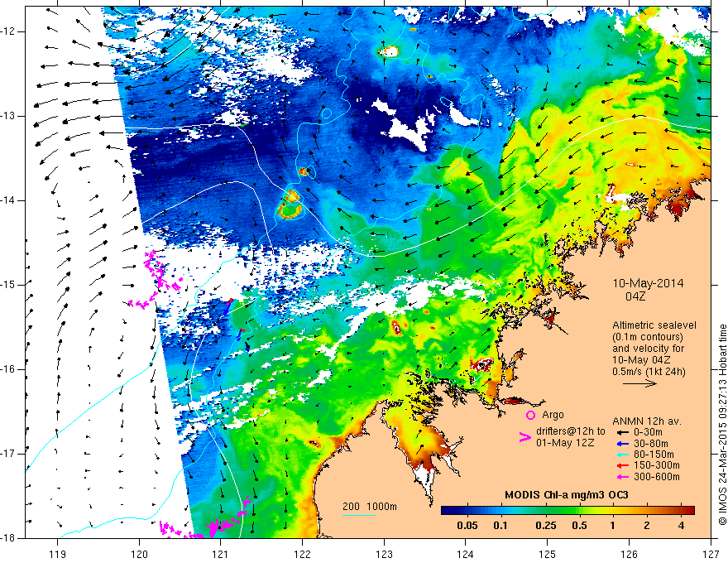Click the latitude axis label -18
The image size is (728, 563).
point(9,538)
